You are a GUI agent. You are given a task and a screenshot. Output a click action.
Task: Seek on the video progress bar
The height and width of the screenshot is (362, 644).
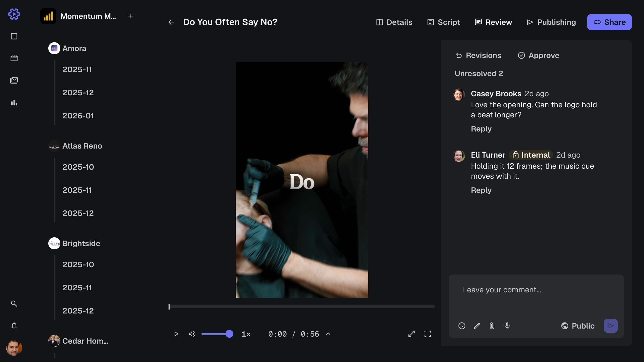point(302,307)
